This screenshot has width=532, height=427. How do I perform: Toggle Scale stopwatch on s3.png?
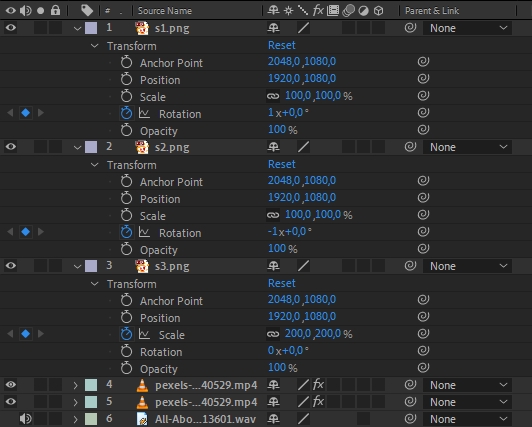click(127, 334)
